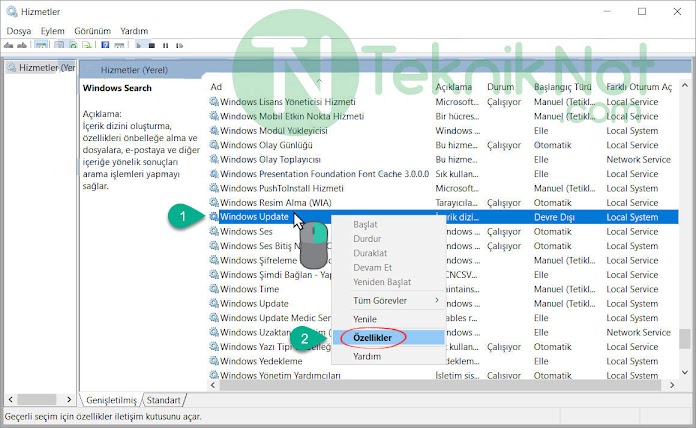Click the Pause Service toolbar icon
The height and width of the screenshot is (428, 696).
pos(166,45)
